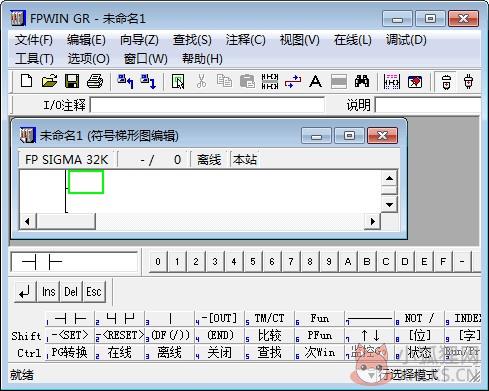Open the 调试(D) menu
The width and height of the screenshot is (489, 391).
[x=406, y=40]
